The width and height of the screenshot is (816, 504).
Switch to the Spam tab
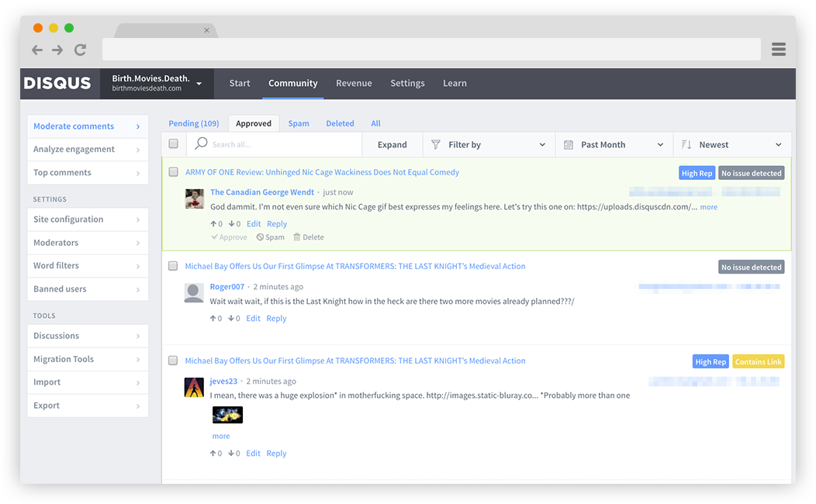point(299,123)
